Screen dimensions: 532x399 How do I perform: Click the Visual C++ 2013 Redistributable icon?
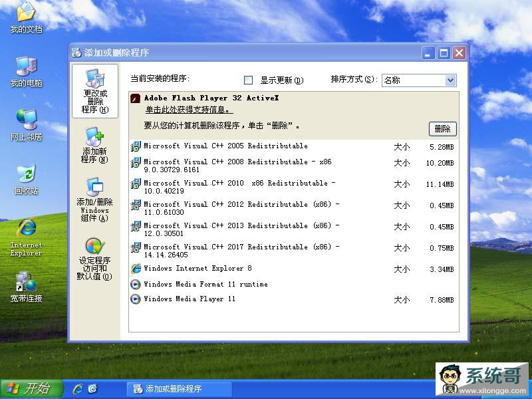(136, 226)
